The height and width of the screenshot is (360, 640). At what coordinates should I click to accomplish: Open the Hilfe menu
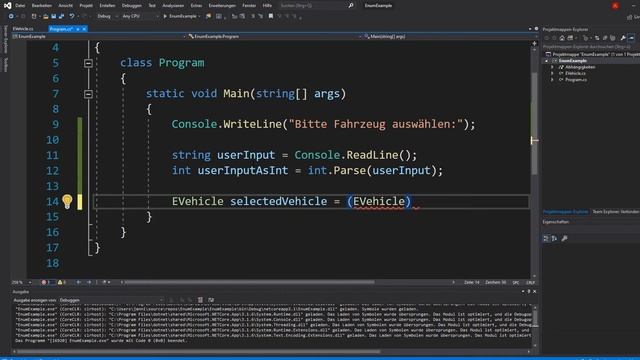[x=267, y=6]
